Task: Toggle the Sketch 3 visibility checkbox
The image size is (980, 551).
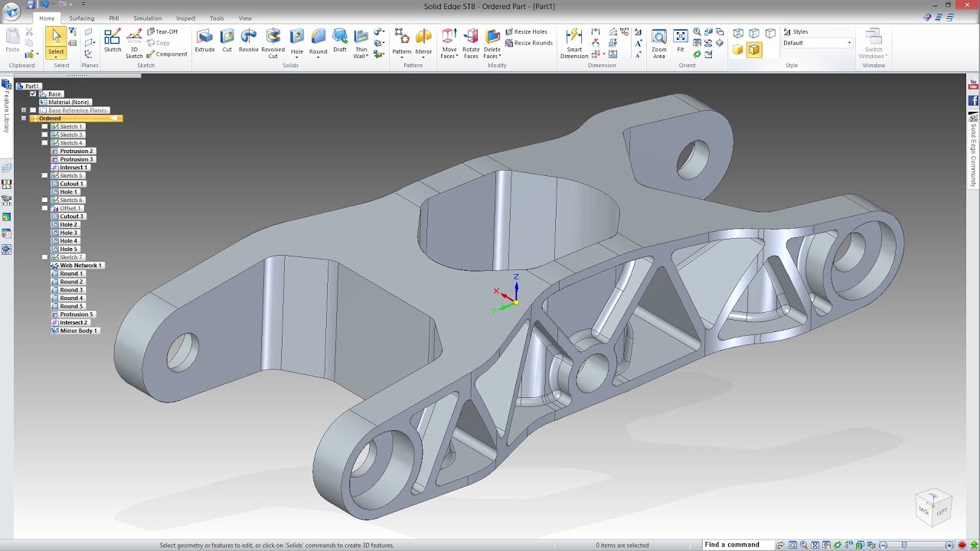Action: coord(44,135)
